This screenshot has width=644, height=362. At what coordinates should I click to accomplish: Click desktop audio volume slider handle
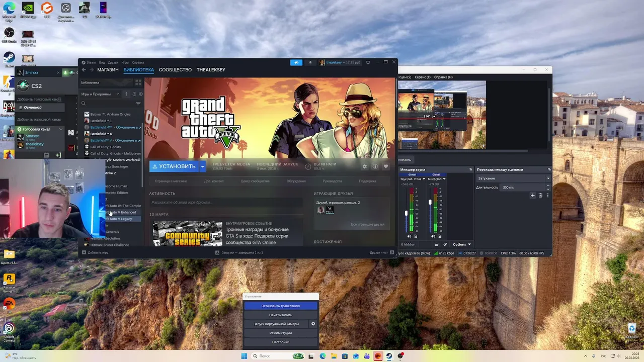[406, 213]
